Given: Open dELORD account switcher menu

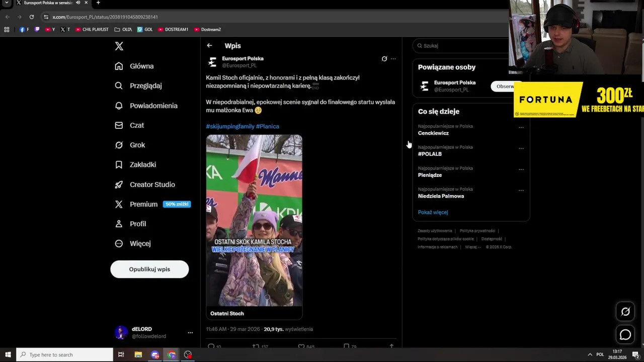Looking at the screenshot, I should click(190, 333).
